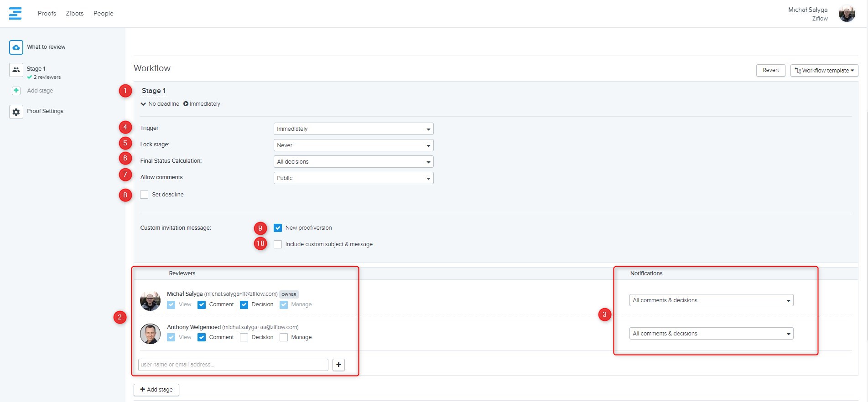This screenshot has height=402, width=868.
Task: Open the Workflow template dropdown
Action: tap(824, 70)
